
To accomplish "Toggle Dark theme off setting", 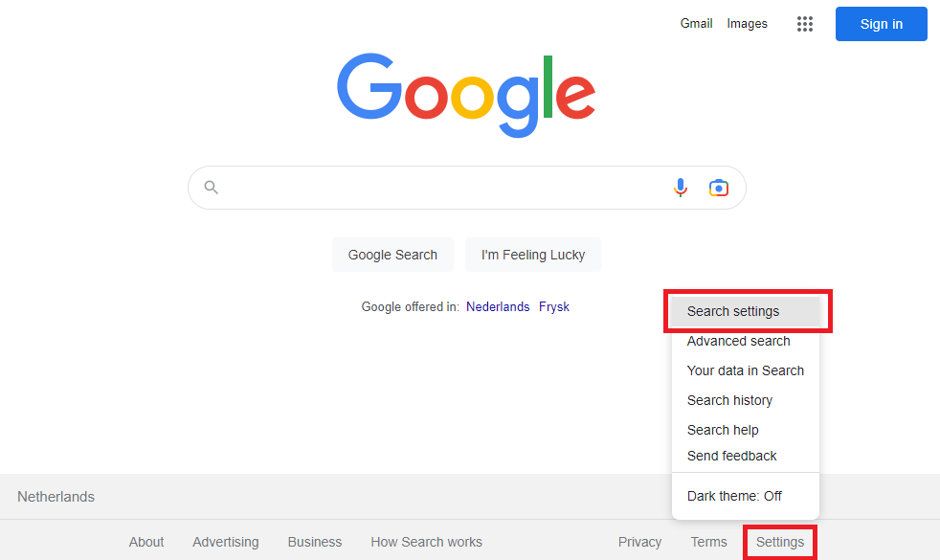I will pyautogui.click(x=734, y=496).
